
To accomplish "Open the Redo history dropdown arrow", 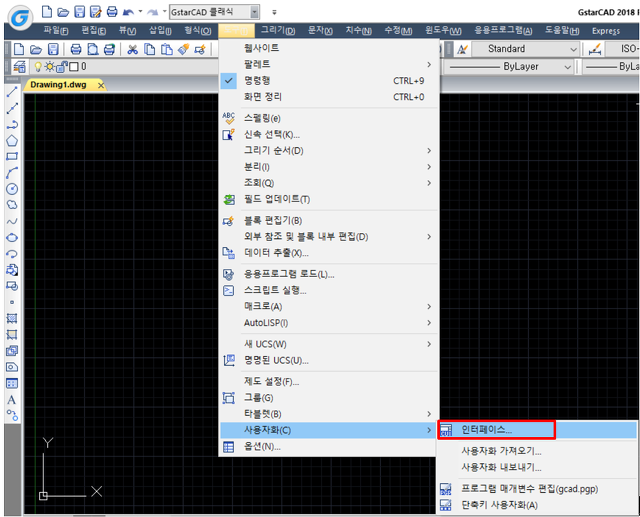I will [x=164, y=11].
